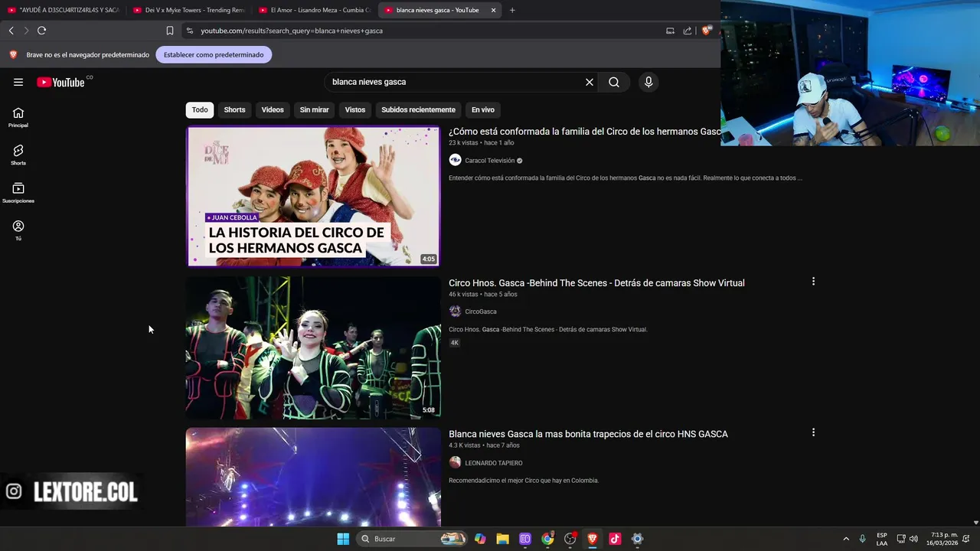
Task: Click the share icon in address bar
Action: [x=687, y=31]
